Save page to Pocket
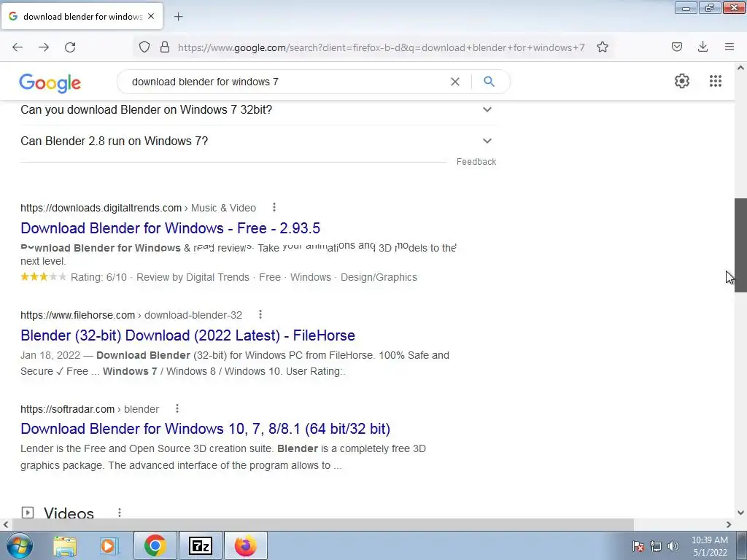Viewport: 747px width, 560px height. [676, 47]
